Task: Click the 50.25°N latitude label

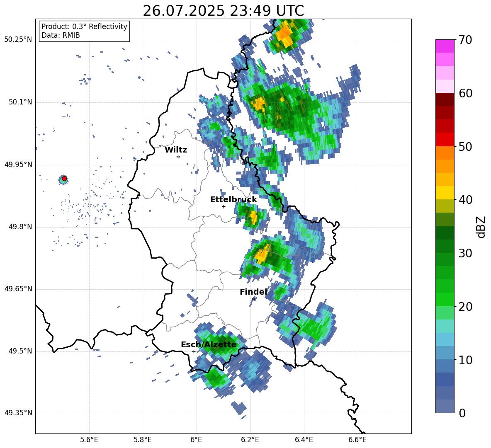Action: tap(18, 40)
